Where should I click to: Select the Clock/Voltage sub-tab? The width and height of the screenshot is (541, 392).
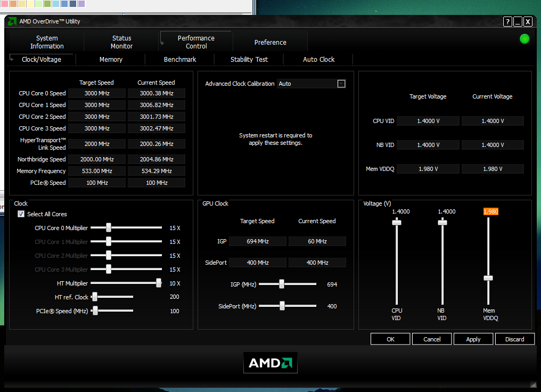point(42,59)
